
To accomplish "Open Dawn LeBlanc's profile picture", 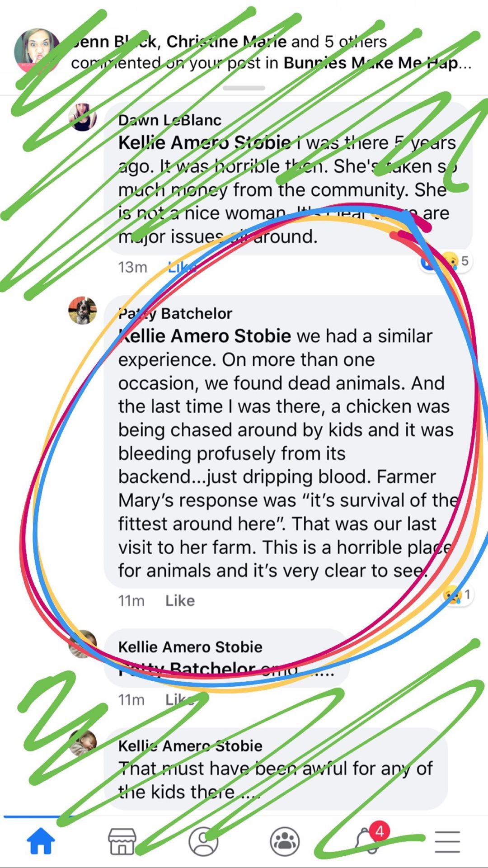I will point(83,117).
